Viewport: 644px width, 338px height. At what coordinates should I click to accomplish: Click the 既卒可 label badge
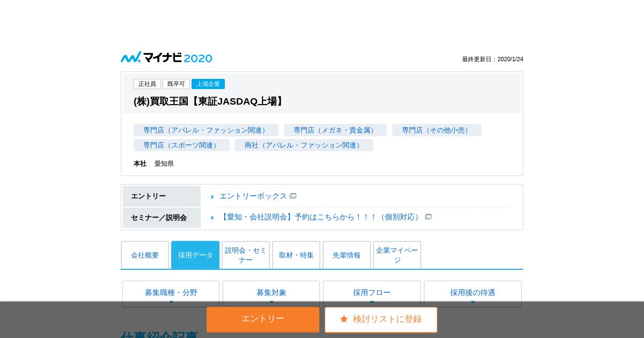click(176, 84)
